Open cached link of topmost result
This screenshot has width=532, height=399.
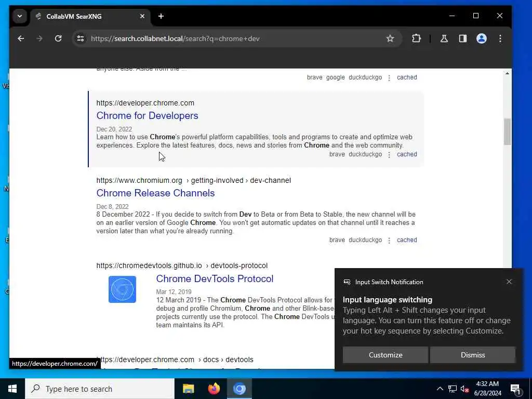pyautogui.click(x=407, y=77)
